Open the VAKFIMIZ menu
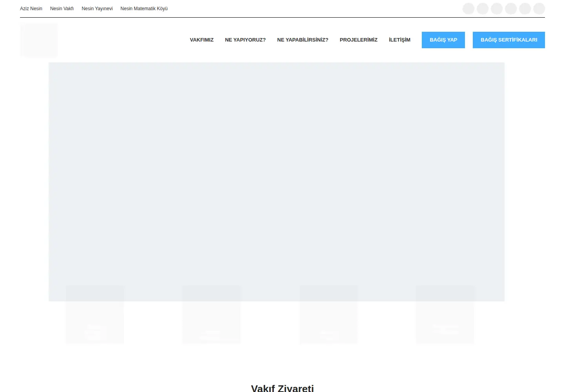The width and height of the screenshot is (565, 392). [202, 40]
